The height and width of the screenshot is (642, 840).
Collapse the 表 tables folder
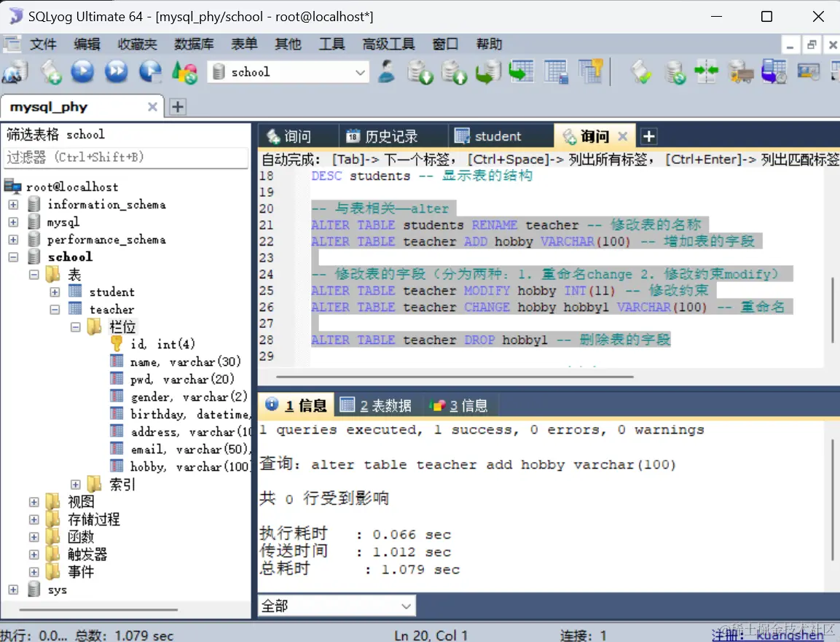click(x=34, y=275)
